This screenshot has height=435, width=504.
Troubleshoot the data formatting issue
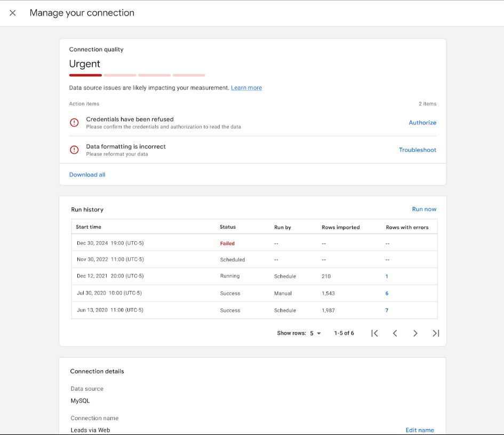418,149
